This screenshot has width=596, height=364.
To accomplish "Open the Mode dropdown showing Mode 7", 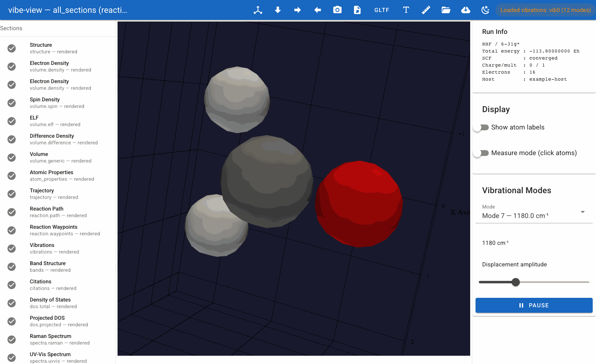I will point(534,213).
